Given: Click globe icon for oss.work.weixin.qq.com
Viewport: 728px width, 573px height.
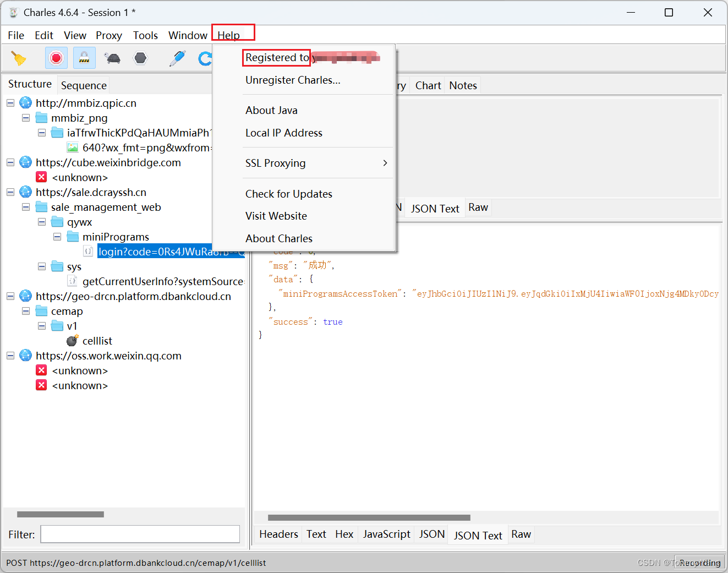Looking at the screenshot, I should pyautogui.click(x=25, y=355).
